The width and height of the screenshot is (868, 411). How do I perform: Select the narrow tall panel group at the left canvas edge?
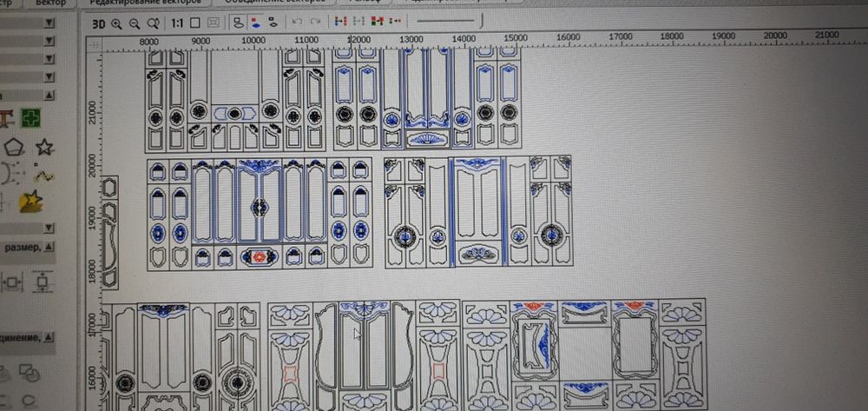point(109,233)
